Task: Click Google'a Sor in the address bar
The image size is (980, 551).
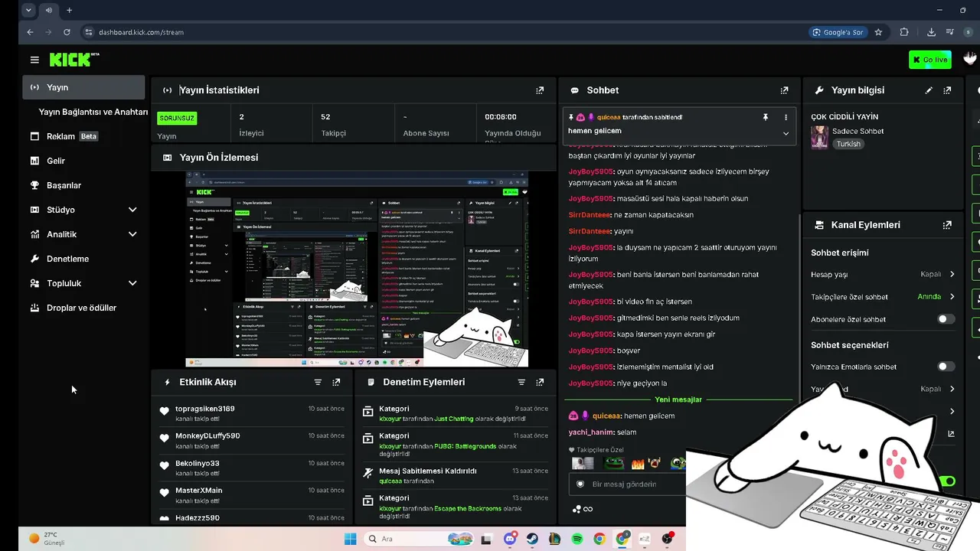Action: click(x=838, y=32)
